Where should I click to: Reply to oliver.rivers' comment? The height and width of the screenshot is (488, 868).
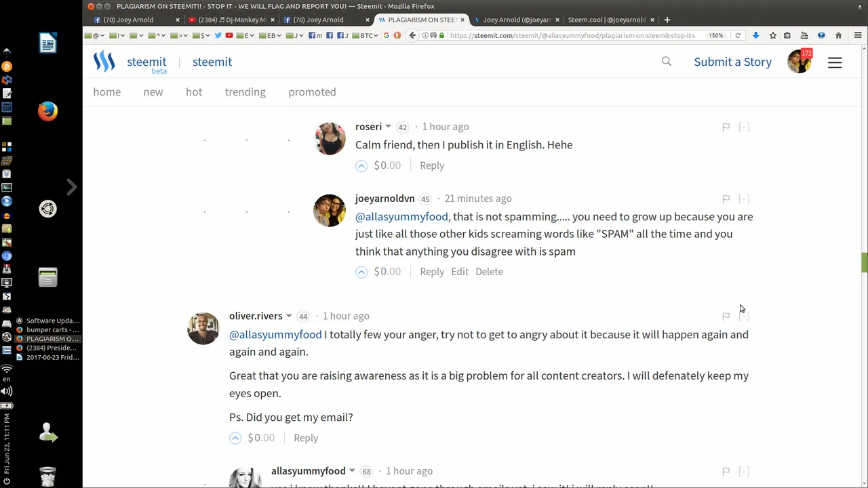(x=306, y=438)
